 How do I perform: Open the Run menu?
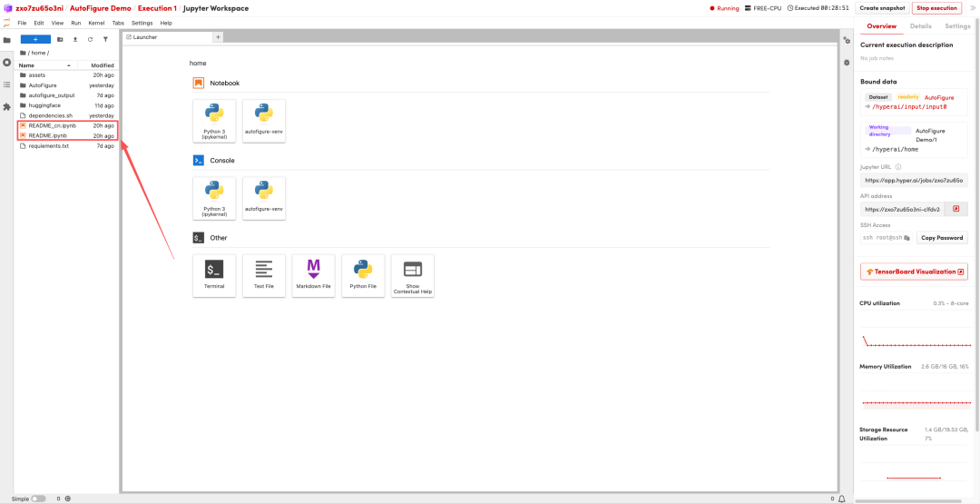[75, 23]
